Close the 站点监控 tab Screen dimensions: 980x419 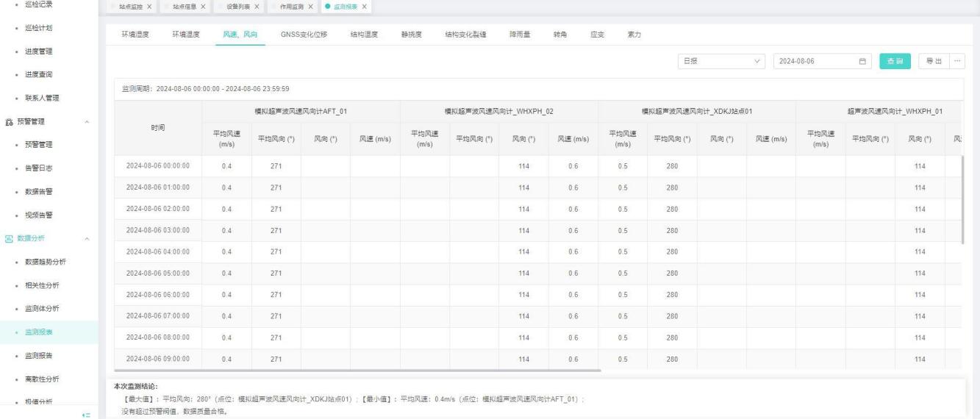(x=150, y=7)
